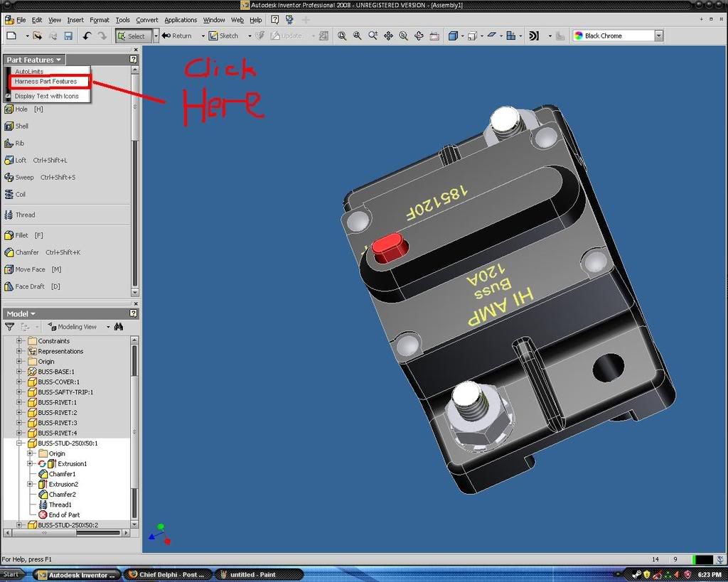Open the Modeling View dropdown
Image resolution: width=728 pixels, height=582 pixels.
click(x=108, y=327)
